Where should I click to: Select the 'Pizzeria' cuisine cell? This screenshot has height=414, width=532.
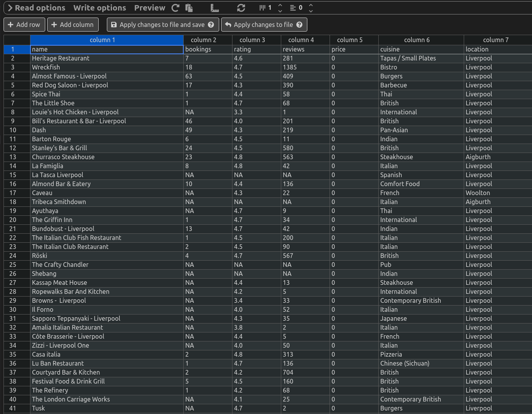(x=421, y=354)
